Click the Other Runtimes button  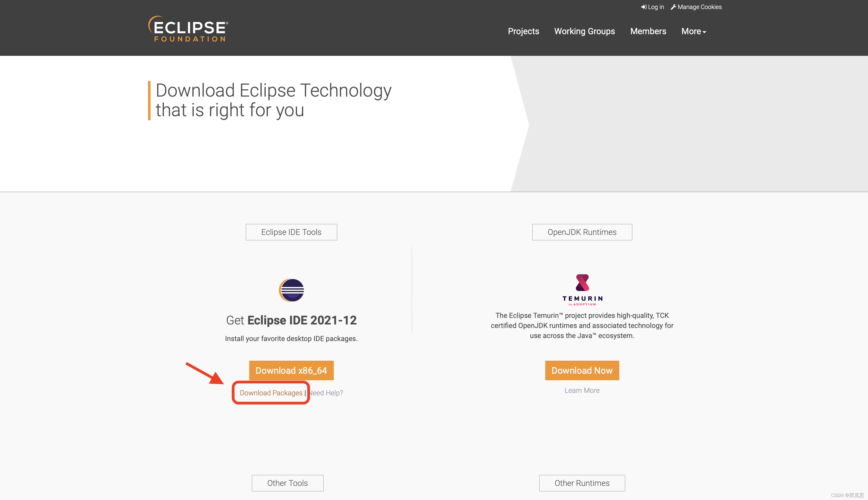coord(582,482)
